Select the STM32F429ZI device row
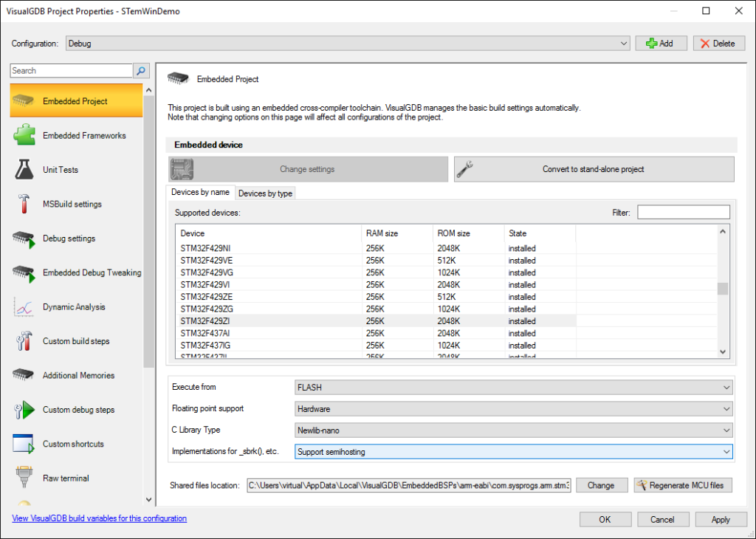The height and width of the screenshot is (539, 756). (x=295, y=321)
